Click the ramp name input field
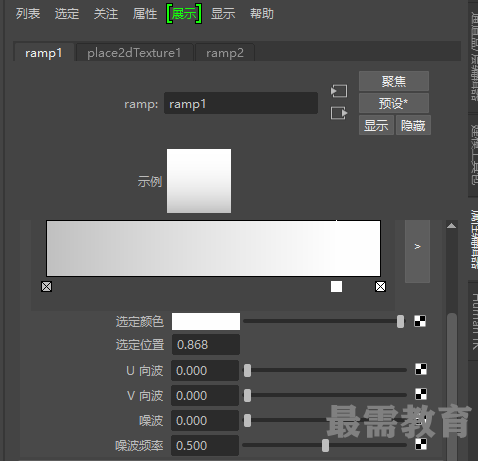Screen dimensions: 478x461 tap(241, 104)
